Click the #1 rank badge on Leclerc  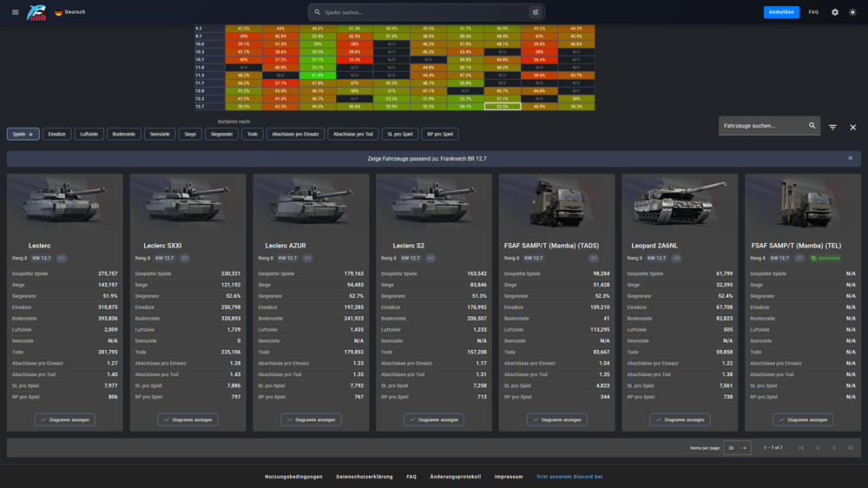pos(62,258)
